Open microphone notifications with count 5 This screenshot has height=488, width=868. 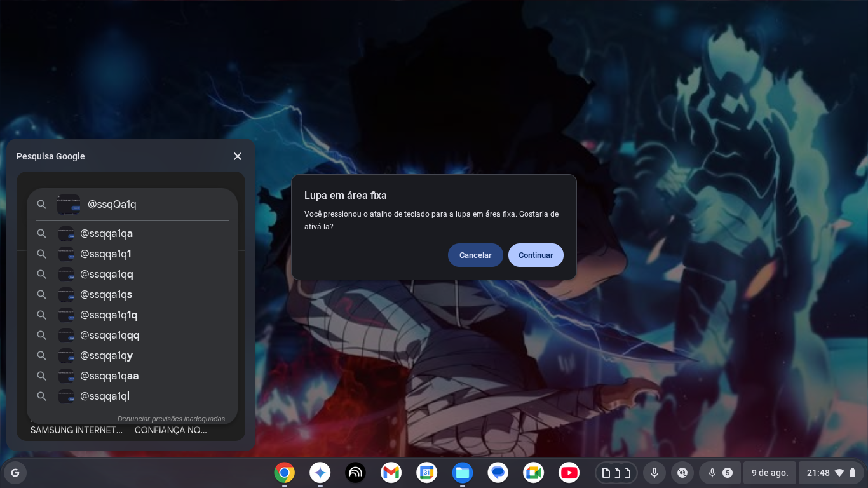(719, 473)
